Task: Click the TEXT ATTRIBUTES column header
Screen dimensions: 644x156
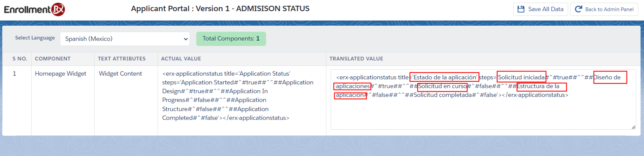Action: click(x=122, y=59)
